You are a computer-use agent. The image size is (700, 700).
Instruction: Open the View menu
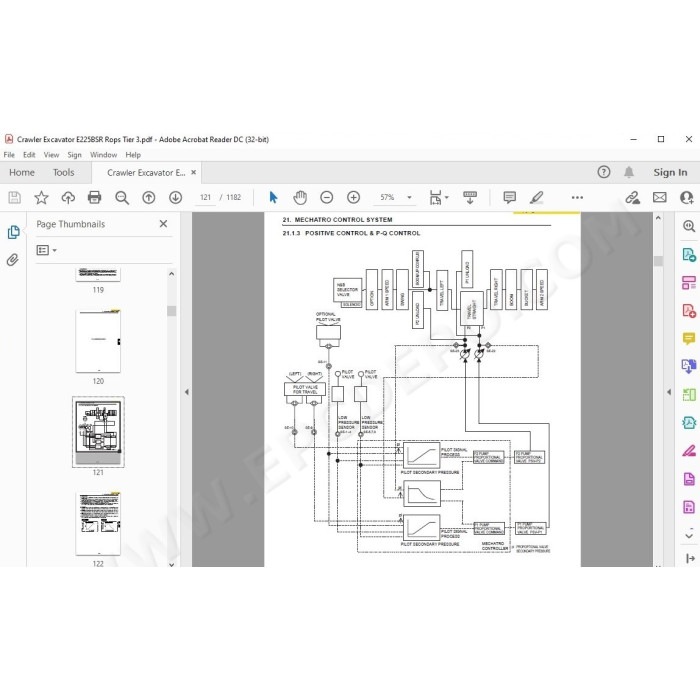click(x=51, y=154)
